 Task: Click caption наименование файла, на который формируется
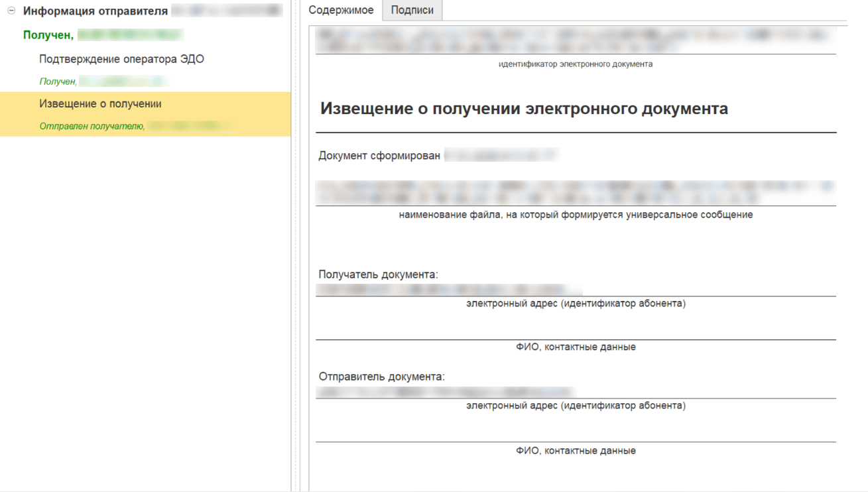coord(576,215)
